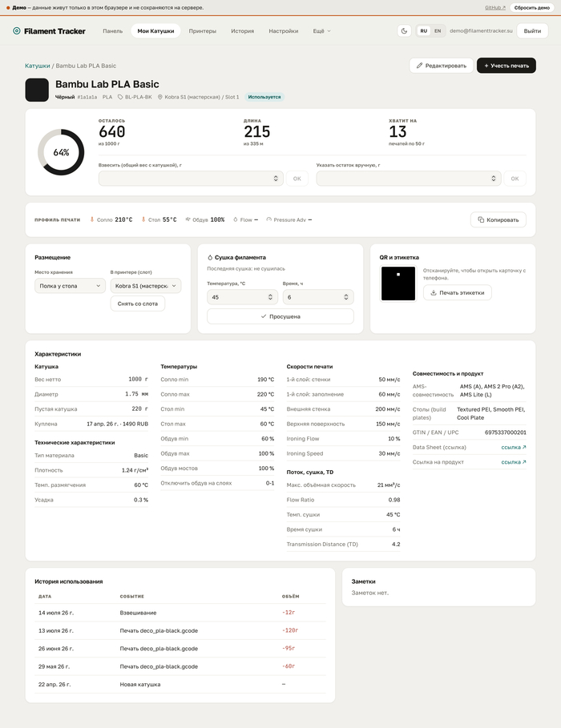Click the Температура input with 45
This screenshot has width=561, height=728.
242,297
